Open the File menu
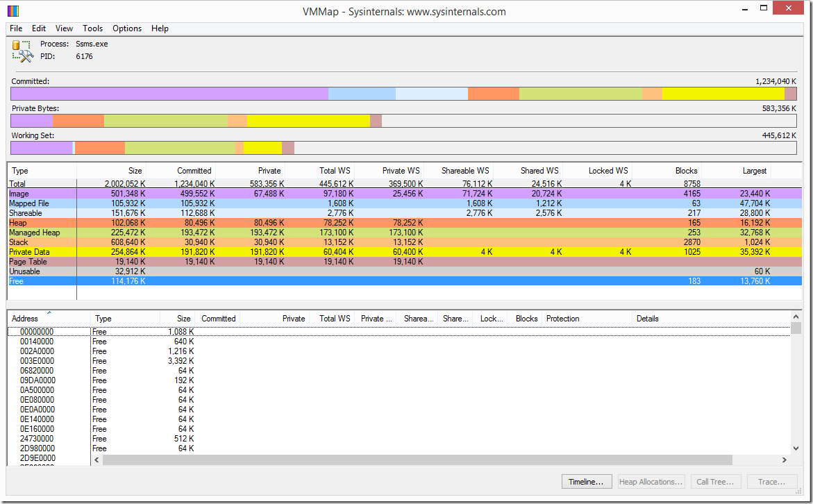The width and height of the screenshot is (813, 504). (x=15, y=28)
